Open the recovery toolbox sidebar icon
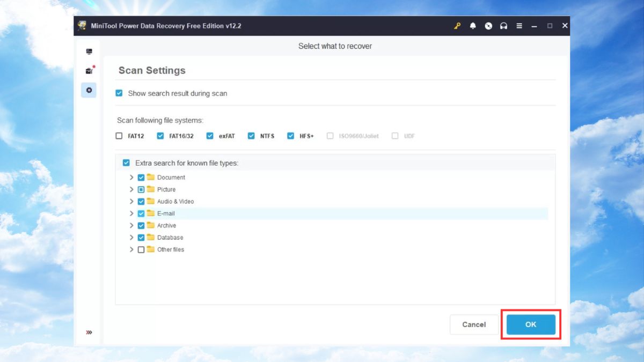Viewport: 644px width, 362px height. point(89,71)
